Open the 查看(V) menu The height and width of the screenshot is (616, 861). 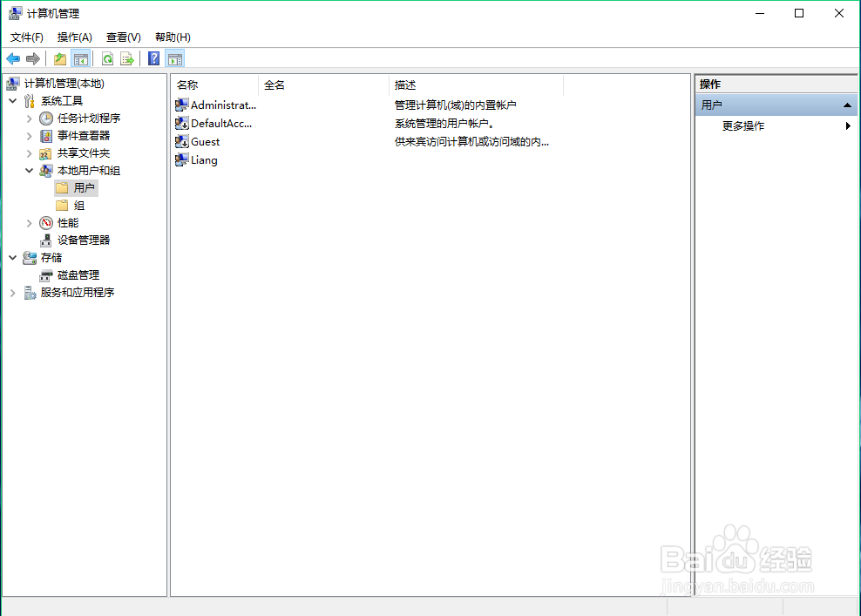pyautogui.click(x=124, y=37)
